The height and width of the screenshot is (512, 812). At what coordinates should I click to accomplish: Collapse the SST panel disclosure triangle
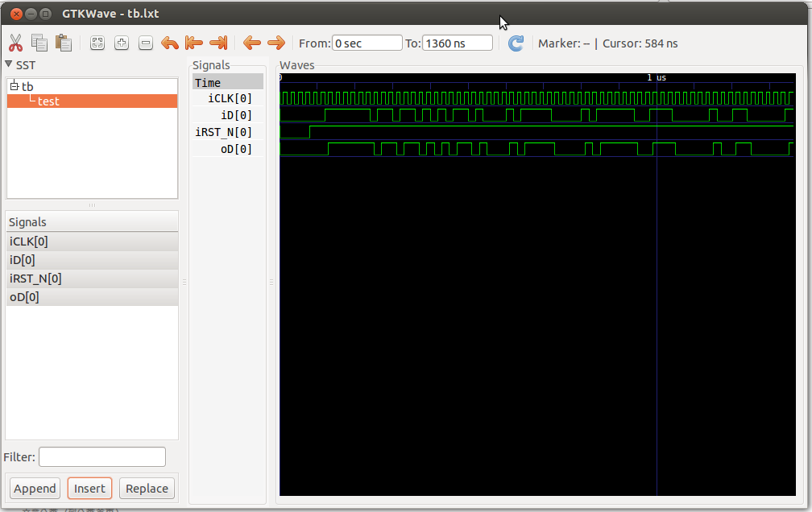coord(9,64)
